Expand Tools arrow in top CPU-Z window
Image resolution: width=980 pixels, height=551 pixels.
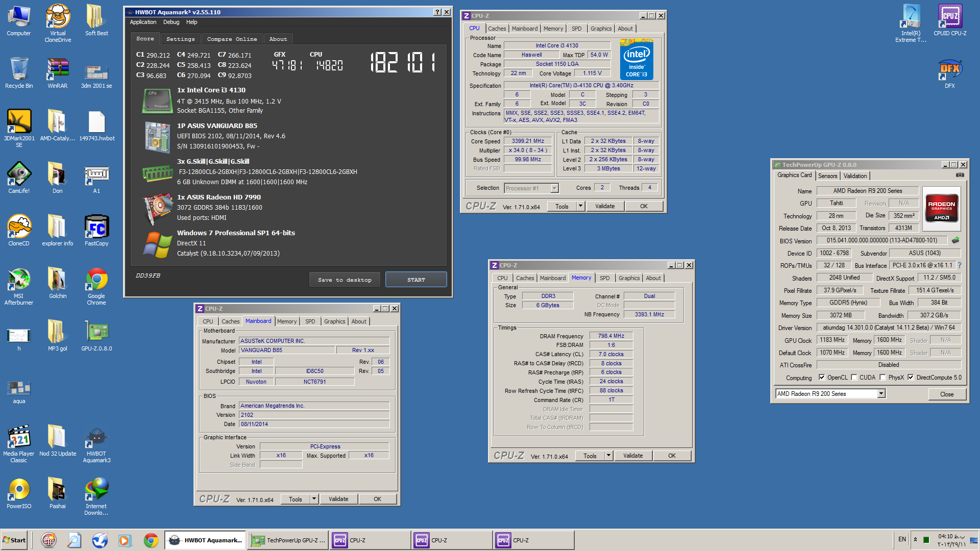[580, 206]
